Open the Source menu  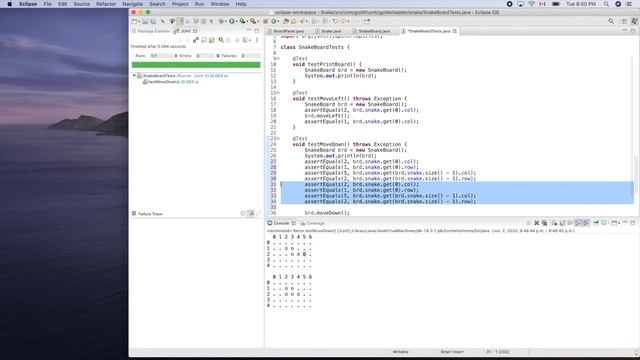[x=81, y=4]
